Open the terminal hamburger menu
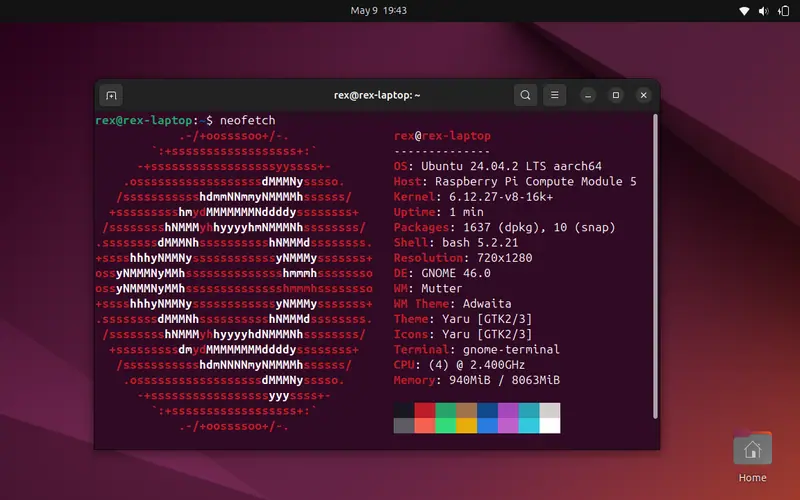 [x=554, y=95]
